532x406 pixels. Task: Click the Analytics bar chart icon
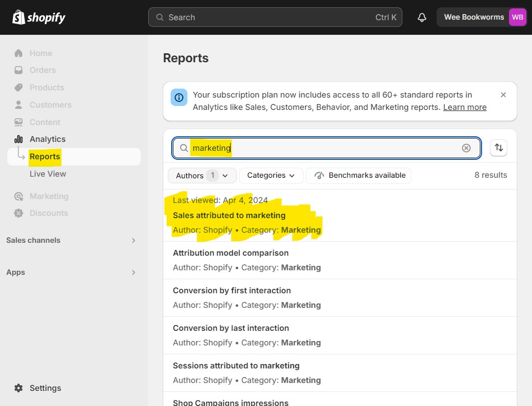pyautogui.click(x=19, y=139)
